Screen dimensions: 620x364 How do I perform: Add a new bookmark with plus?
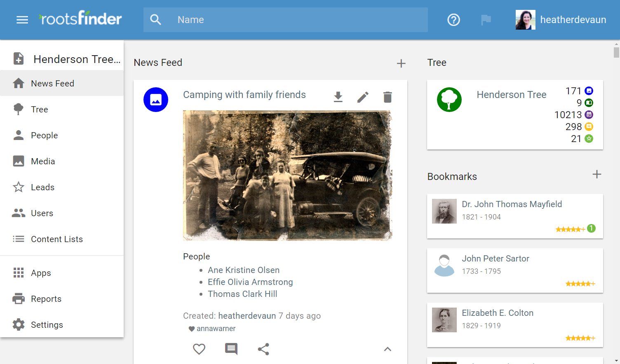[x=597, y=174]
